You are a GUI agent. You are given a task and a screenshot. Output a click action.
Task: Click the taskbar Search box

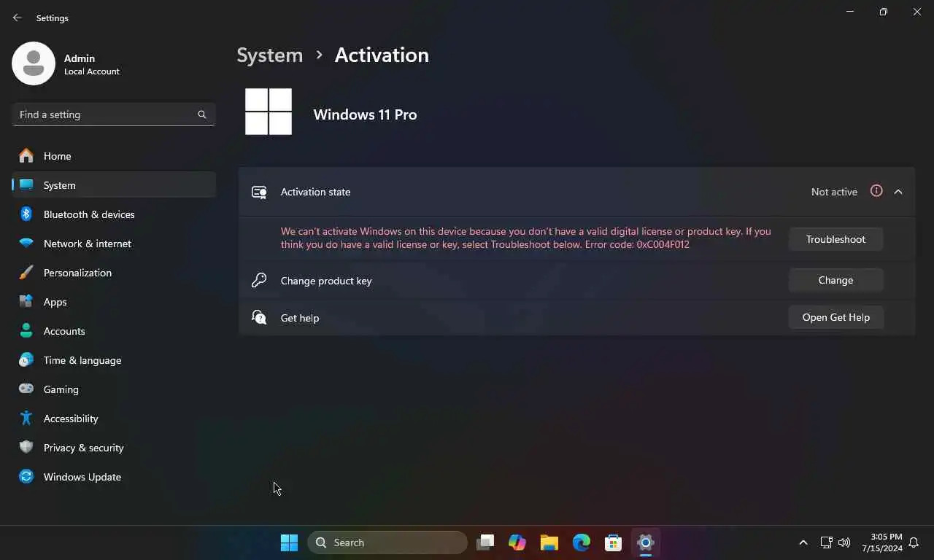coord(387,542)
